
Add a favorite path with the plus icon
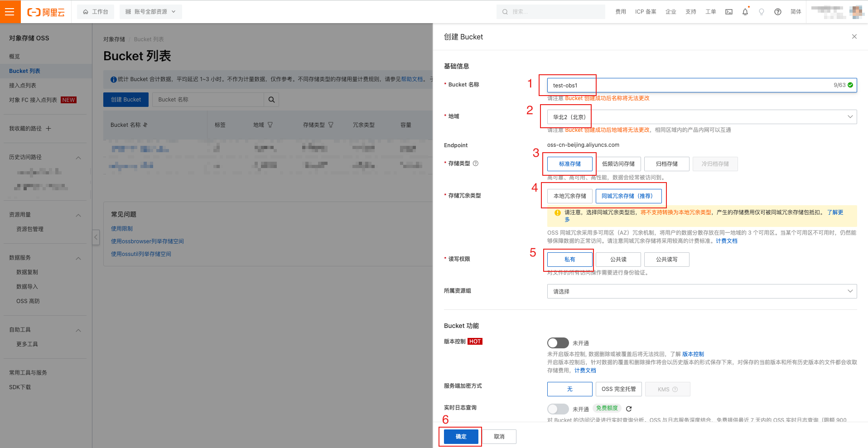tap(48, 129)
